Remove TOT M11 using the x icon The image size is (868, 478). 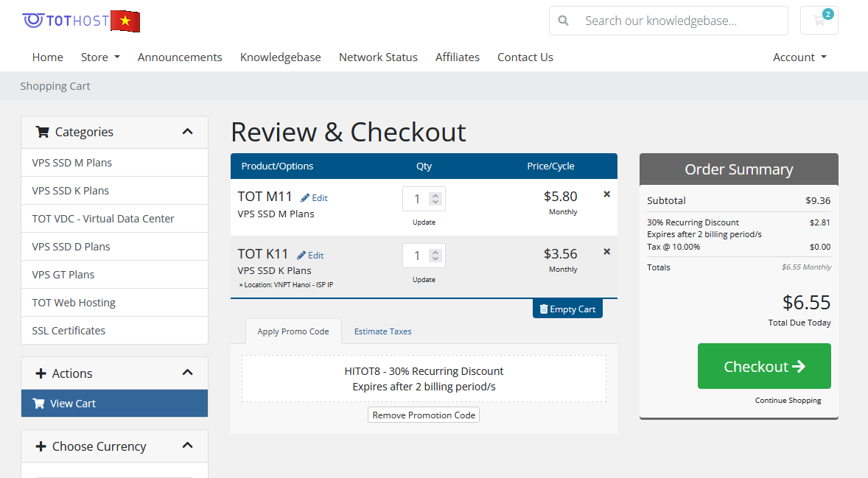(606, 194)
